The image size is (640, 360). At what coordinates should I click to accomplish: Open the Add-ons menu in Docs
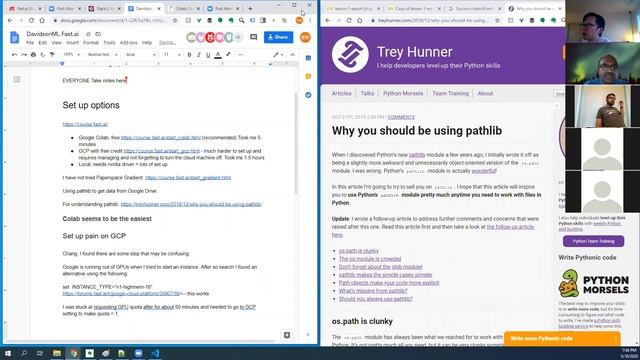(x=129, y=43)
